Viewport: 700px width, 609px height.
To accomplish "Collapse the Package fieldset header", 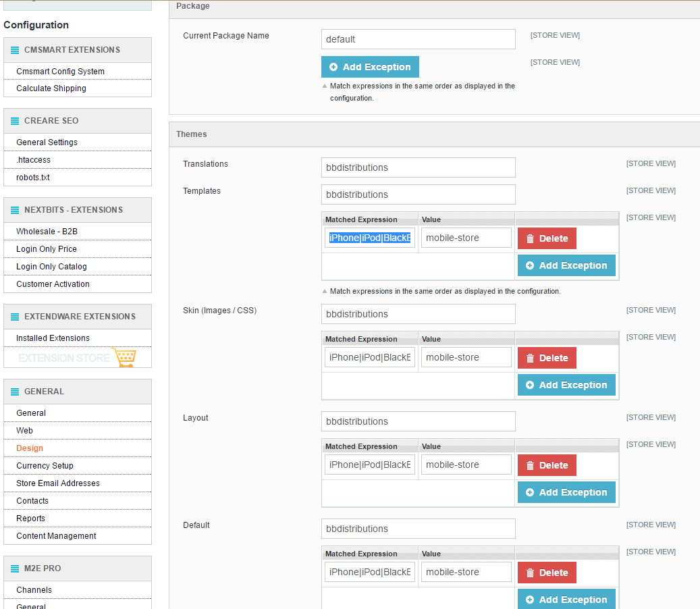I will click(434, 9).
